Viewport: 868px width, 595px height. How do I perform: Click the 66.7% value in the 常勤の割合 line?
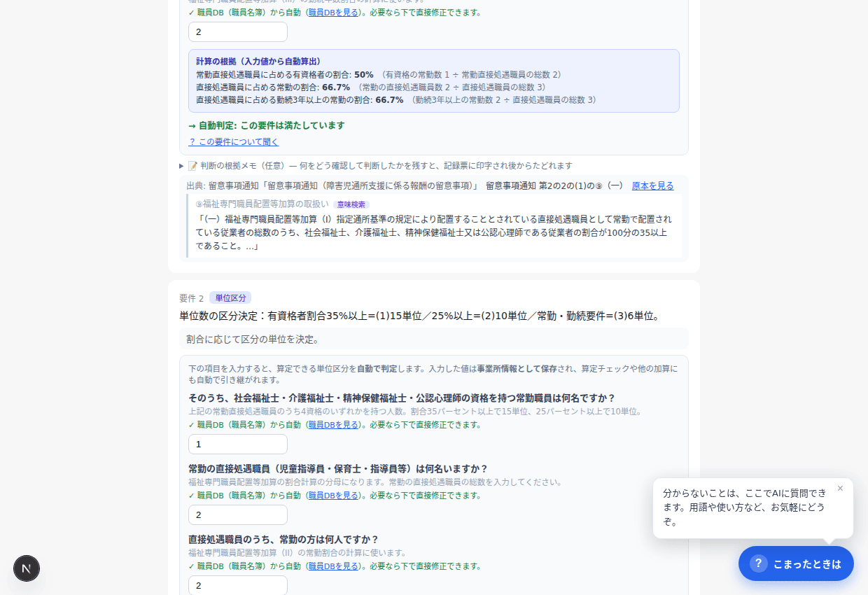[x=336, y=87]
